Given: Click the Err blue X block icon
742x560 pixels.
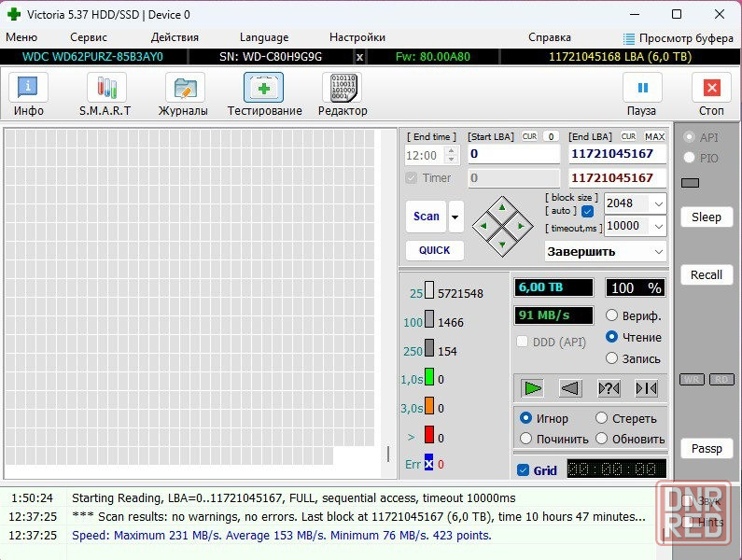Looking at the screenshot, I should (x=428, y=463).
